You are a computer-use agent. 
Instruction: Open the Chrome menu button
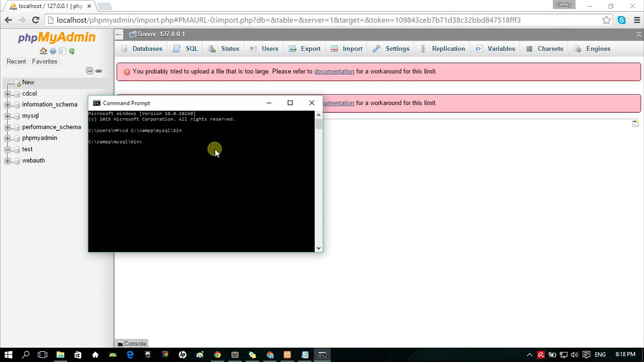[636, 20]
